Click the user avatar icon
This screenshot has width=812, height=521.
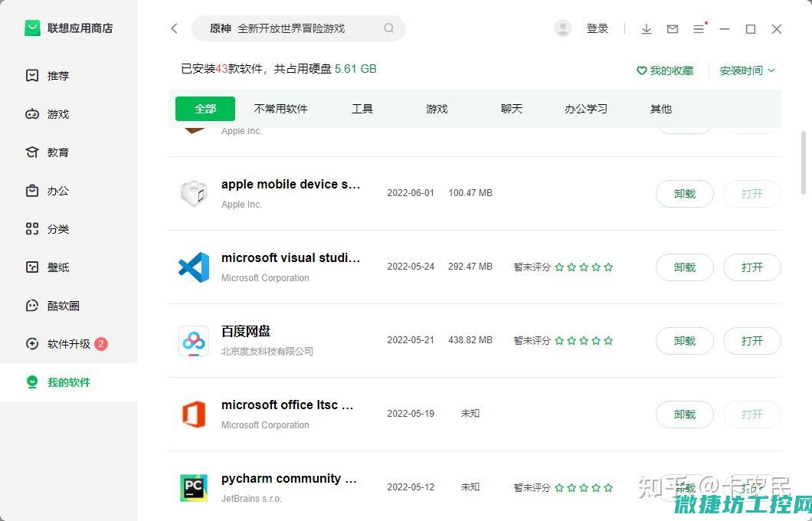pos(563,28)
